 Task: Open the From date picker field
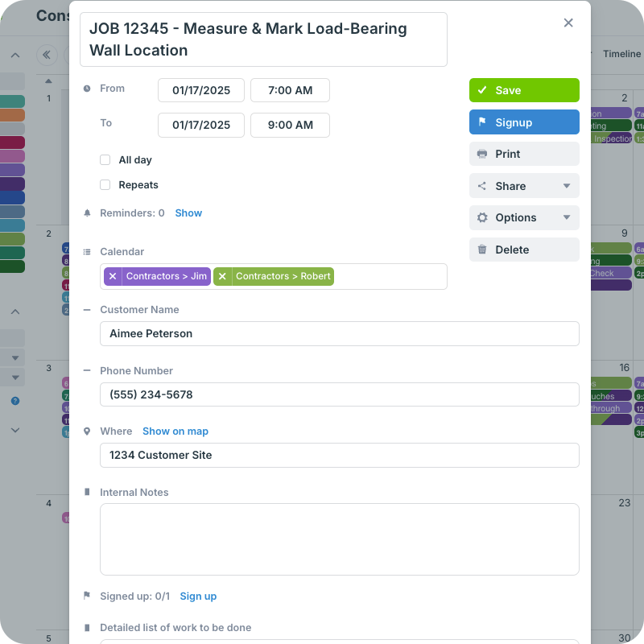[201, 90]
